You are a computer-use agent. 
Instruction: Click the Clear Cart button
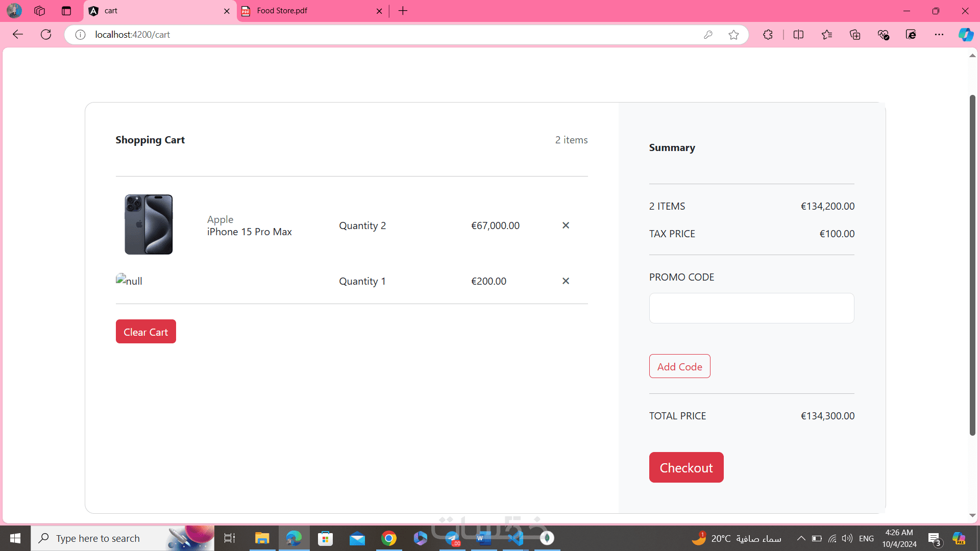tap(145, 332)
